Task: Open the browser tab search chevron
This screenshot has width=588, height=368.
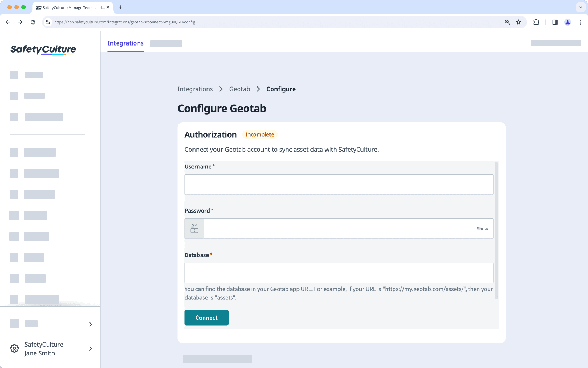Action: point(581,7)
